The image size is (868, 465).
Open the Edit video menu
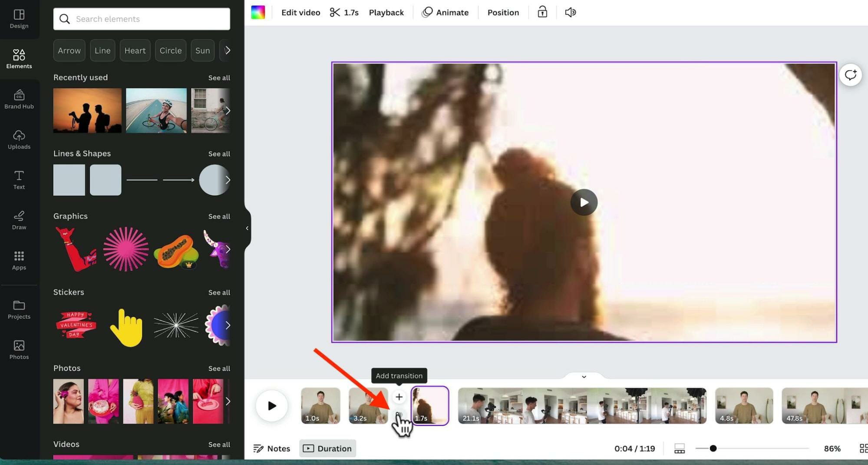click(x=300, y=12)
